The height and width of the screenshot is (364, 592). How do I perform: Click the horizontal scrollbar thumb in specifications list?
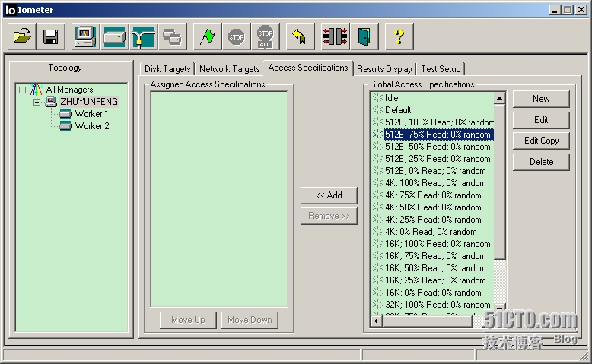pyautogui.click(x=427, y=321)
